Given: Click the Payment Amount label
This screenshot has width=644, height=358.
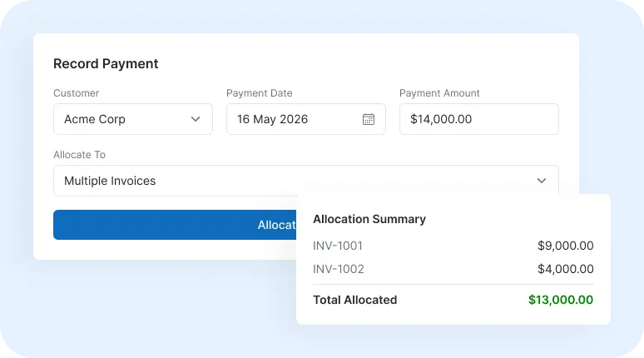Looking at the screenshot, I should (x=439, y=93).
